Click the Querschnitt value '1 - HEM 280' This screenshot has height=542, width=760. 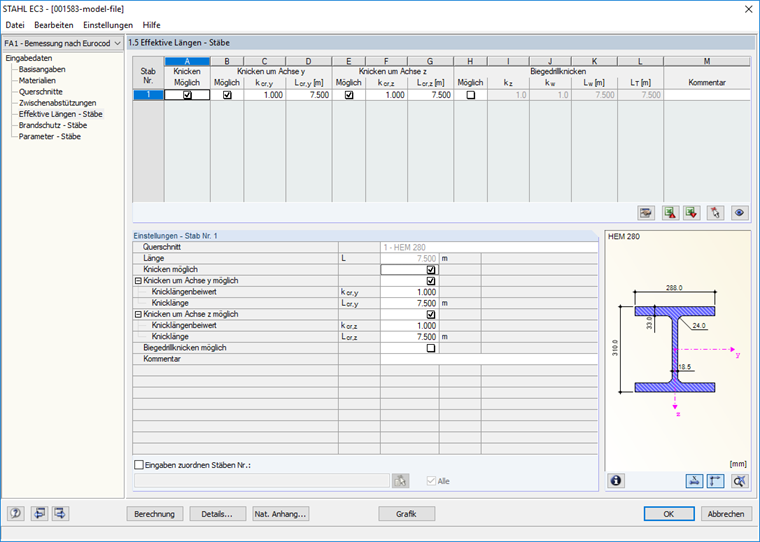coord(489,247)
